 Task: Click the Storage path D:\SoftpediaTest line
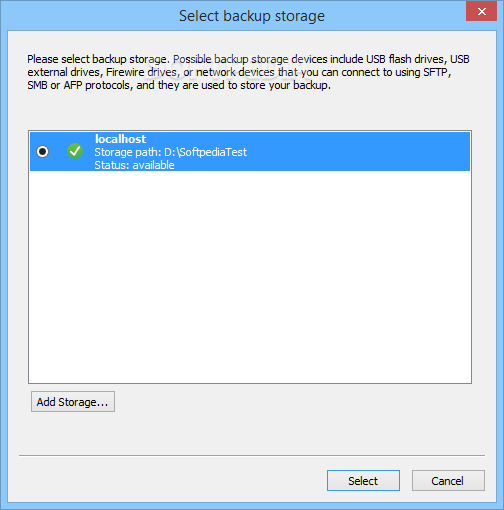click(170, 152)
